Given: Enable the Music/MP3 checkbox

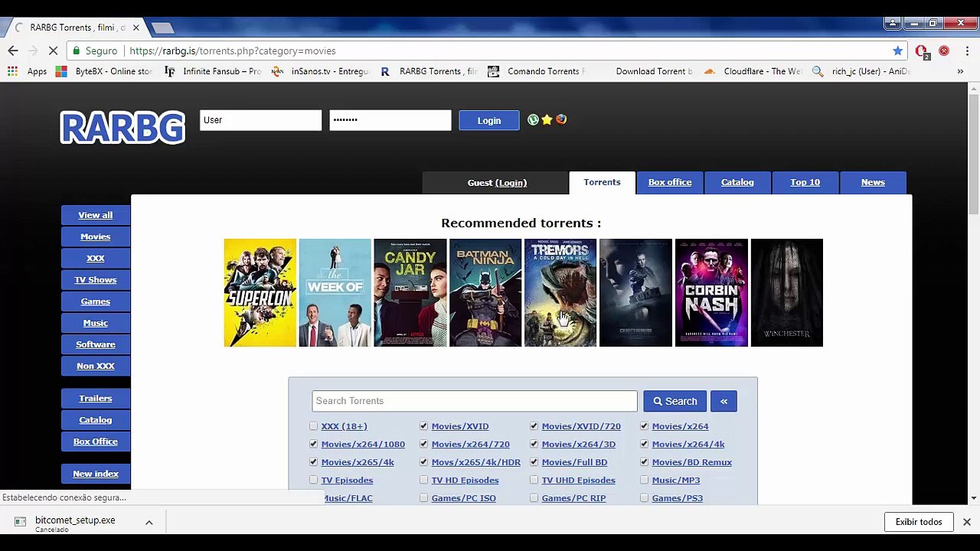Looking at the screenshot, I should pos(644,480).
